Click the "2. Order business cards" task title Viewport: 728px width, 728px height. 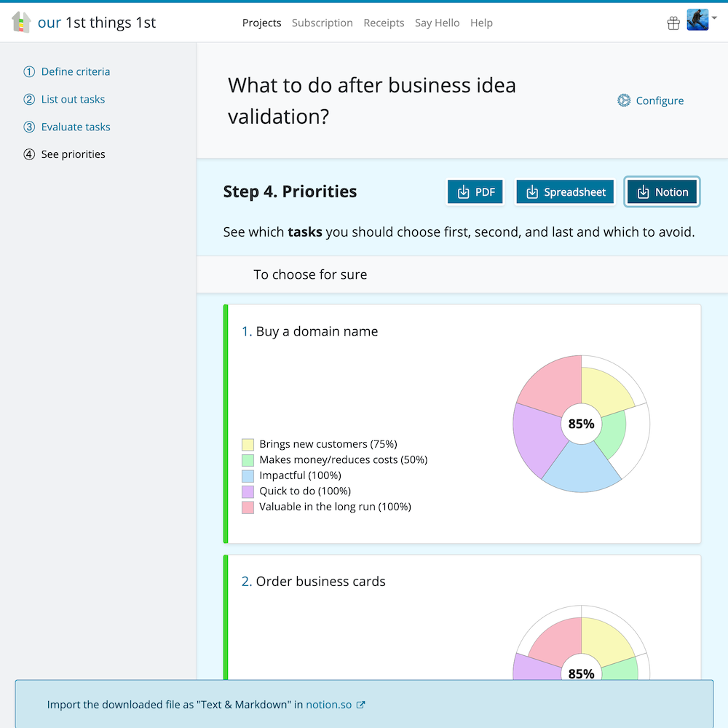pyautogui.click(x=313, y=581)
